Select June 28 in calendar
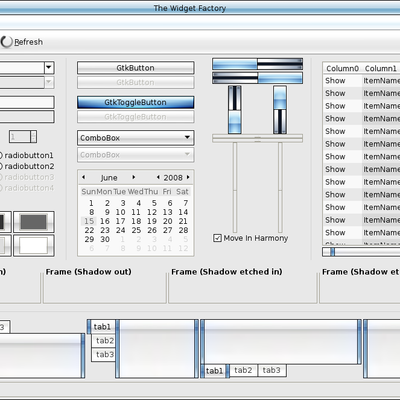 [x=183, y=230]
